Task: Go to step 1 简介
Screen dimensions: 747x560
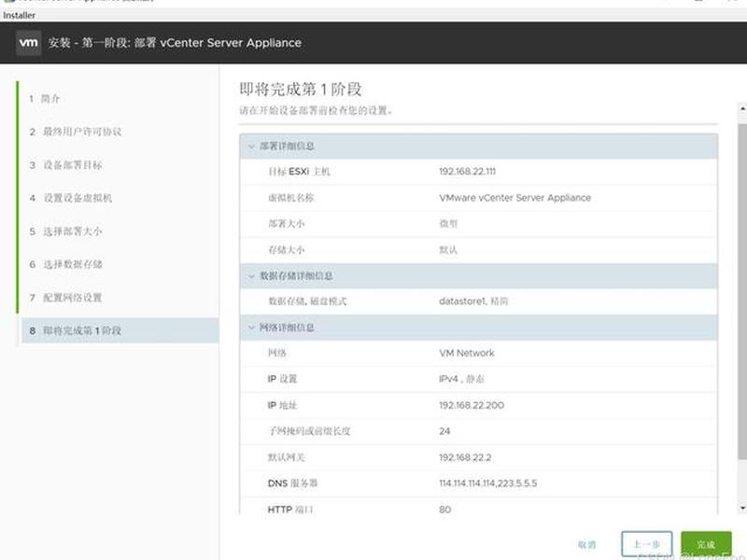Action: point(44,99)
